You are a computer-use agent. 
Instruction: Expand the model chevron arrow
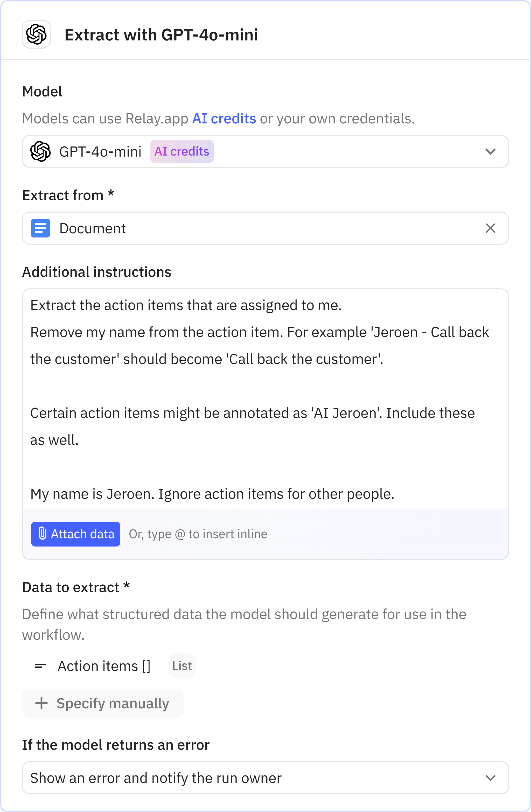click(490, 151)
